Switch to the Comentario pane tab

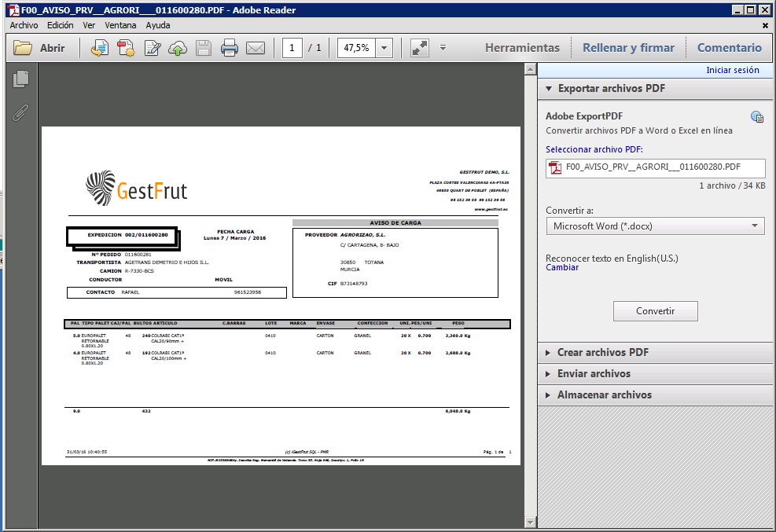tap(729, 48)
